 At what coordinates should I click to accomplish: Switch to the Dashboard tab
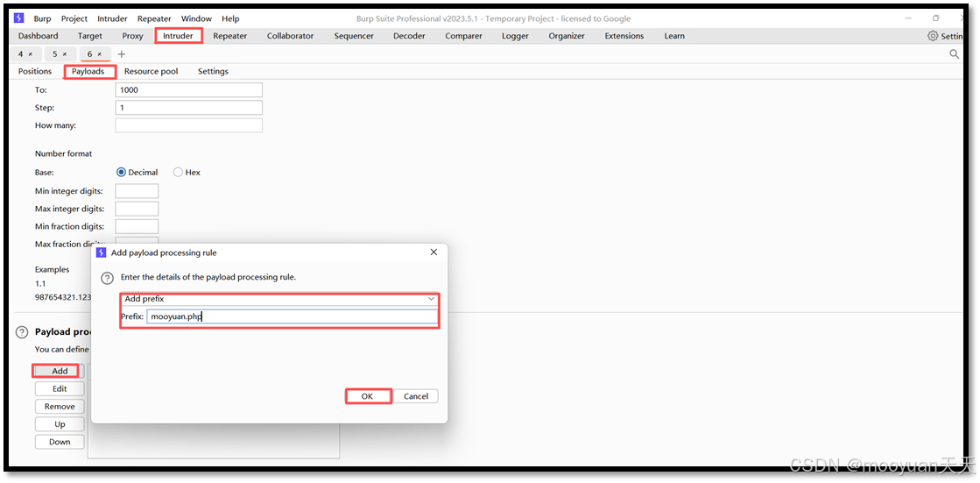point(39,36)
